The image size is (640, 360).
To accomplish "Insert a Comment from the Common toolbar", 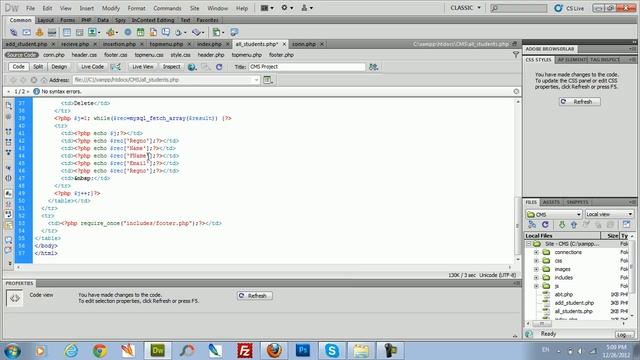I will click(x=166, y=32).
